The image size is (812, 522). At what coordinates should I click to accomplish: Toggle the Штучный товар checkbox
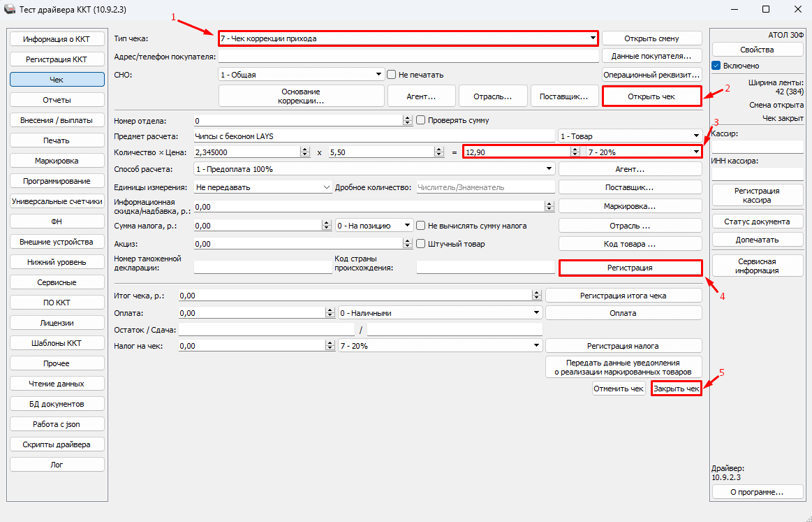[x=420, y=244]
